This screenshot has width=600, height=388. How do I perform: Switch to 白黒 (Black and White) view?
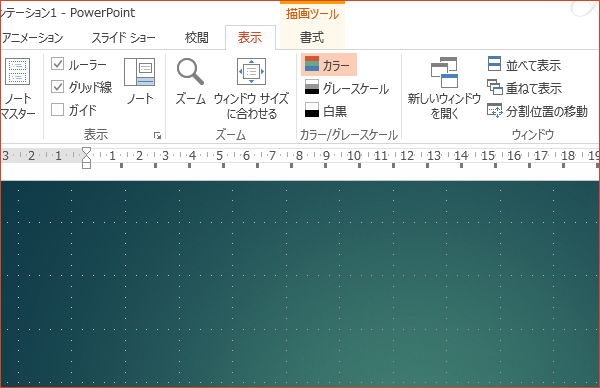point(326,111)
